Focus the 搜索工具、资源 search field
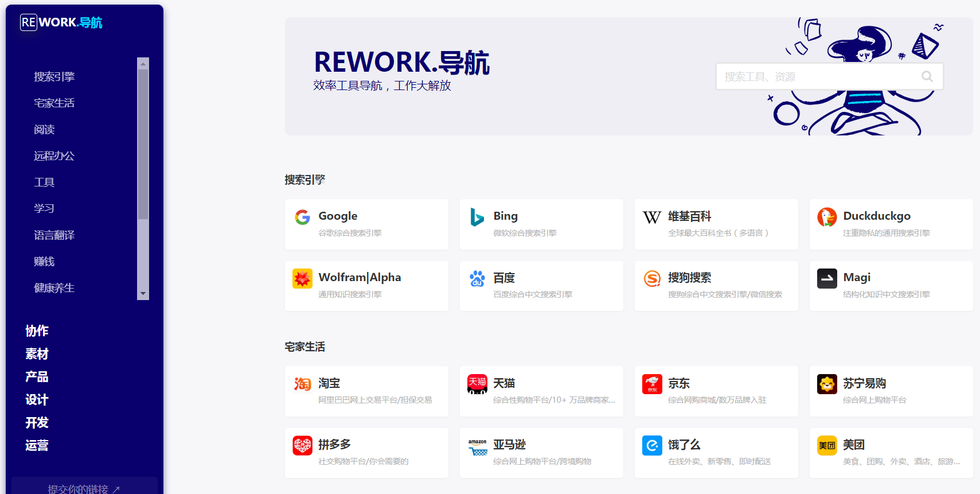The image size is (980, 494). click(829, 76)
